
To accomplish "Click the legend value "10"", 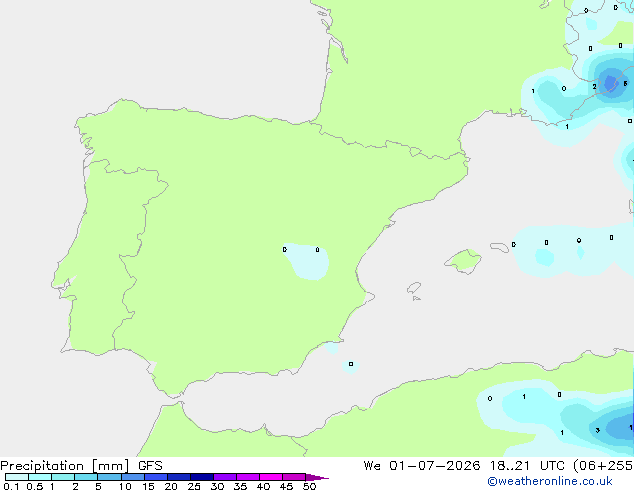I will [125, 486].
